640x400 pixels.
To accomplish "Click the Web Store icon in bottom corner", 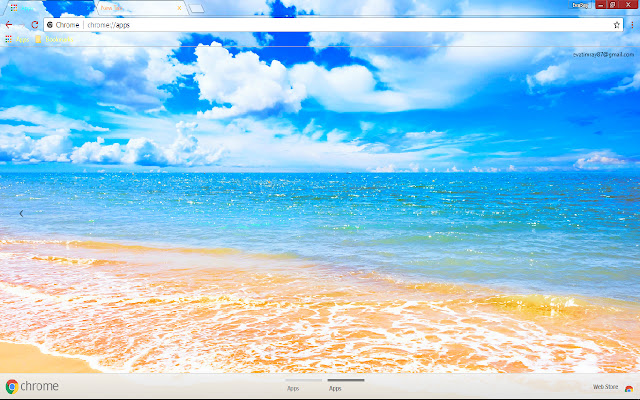I will click(x=629, y=388).
